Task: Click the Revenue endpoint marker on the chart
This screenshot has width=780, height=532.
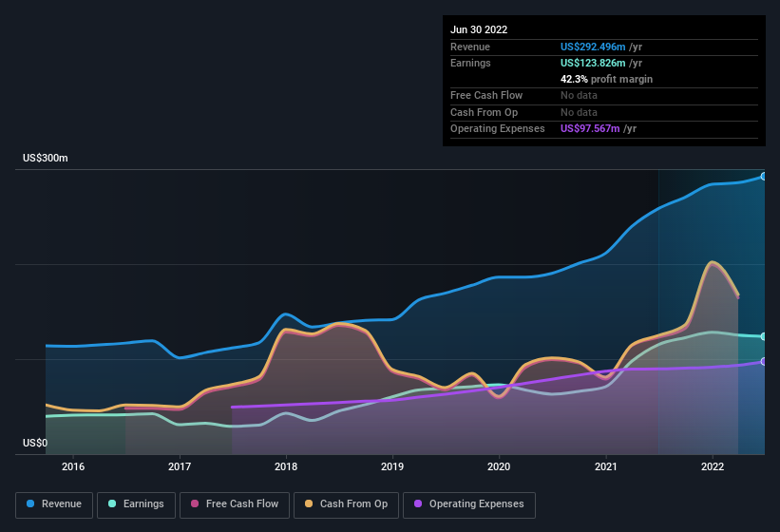Action: pyautogui.click(x=763, y=176)
